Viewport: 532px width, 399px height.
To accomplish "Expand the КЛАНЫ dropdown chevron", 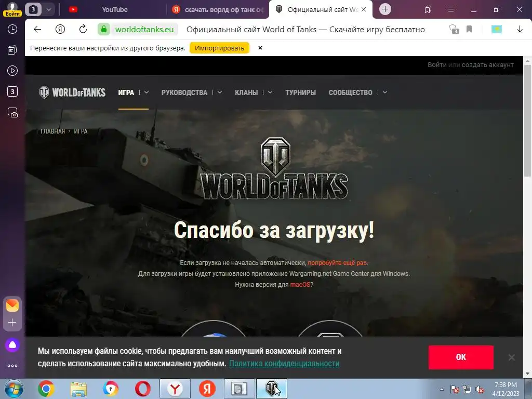I will 270,92.
